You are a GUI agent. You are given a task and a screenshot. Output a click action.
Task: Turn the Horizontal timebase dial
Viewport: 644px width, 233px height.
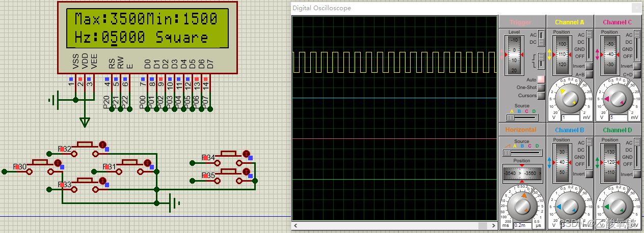pos(521,206)
